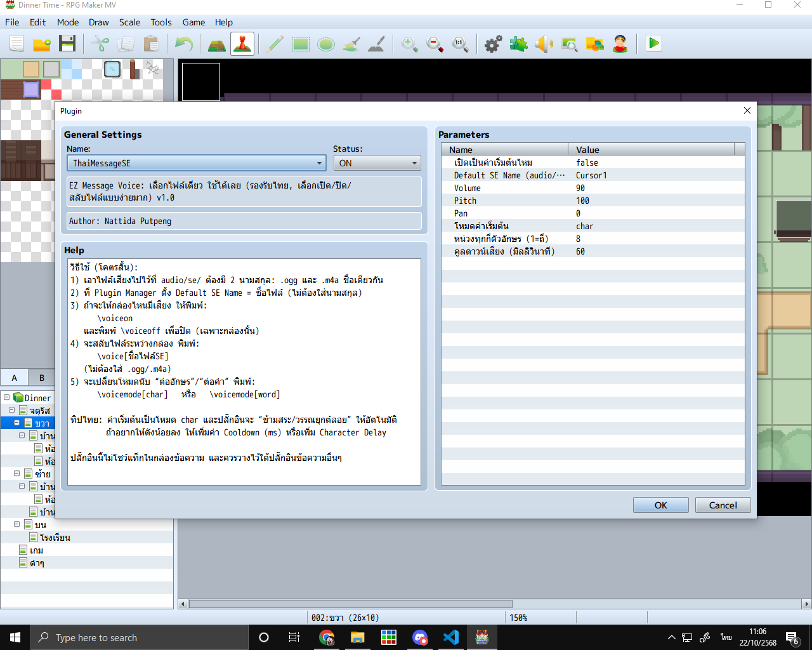This screenshot has width=812, height=650.
Task: Click the map horizontal scrollbar thumb
Action: (350, 604)
